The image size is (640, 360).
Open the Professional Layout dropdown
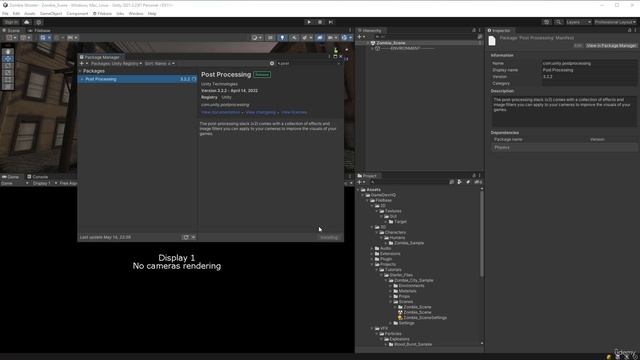pyautogui.click(x=615, y=22)
